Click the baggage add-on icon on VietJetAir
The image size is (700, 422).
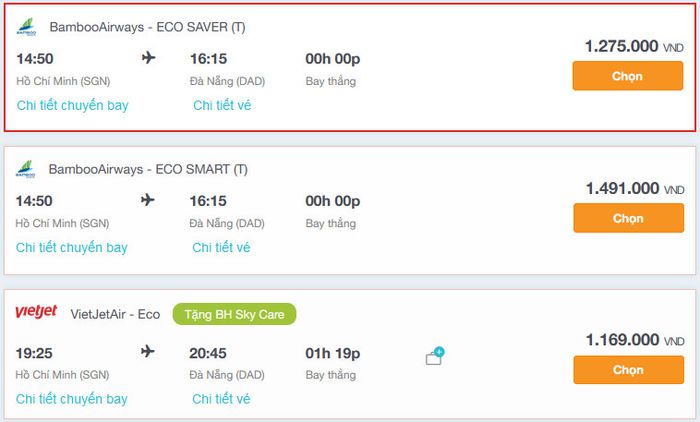434,357
